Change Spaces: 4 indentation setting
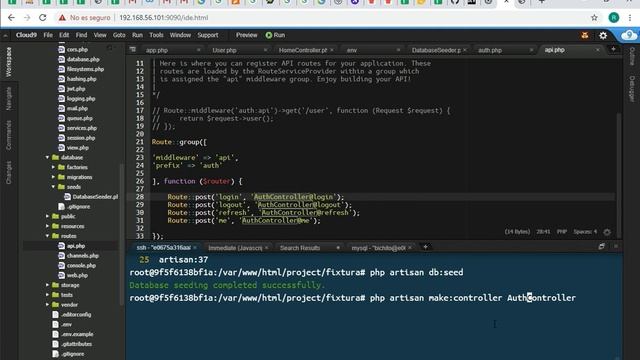Screen dimensions: 640x360 coord(585,232)
